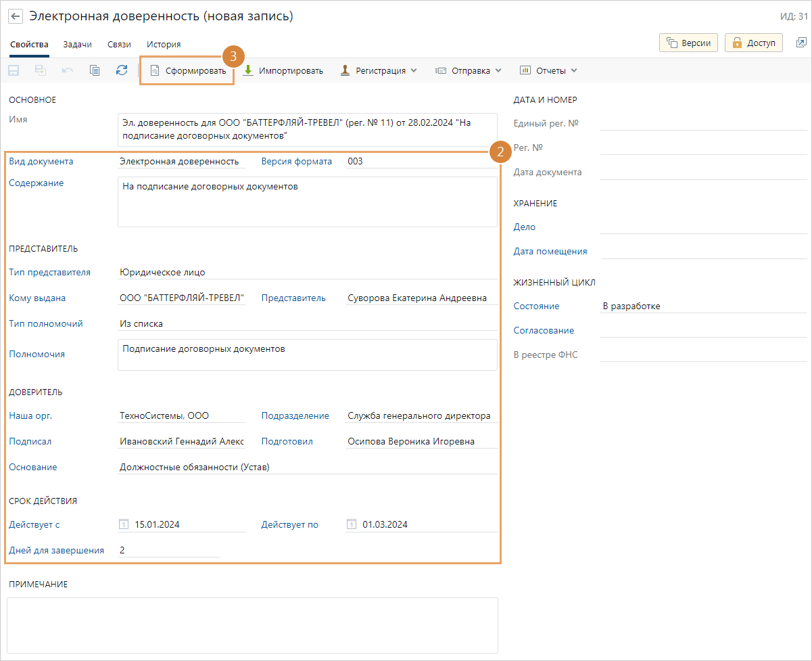Click the Copy record icon
The width and height of the screenshot is (812, 661).
[95, 70]
